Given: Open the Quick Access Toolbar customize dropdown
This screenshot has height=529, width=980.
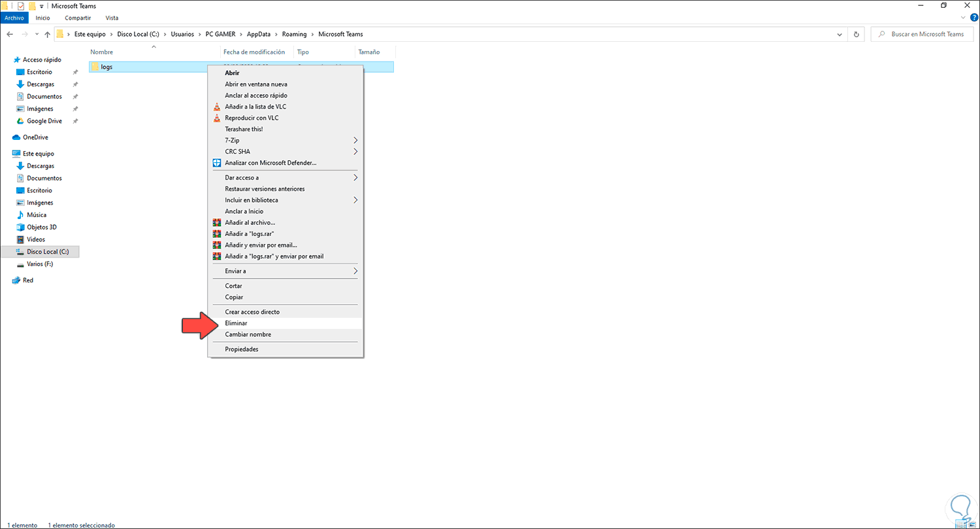Looking at the screenshot, I should tap(42, 7).
